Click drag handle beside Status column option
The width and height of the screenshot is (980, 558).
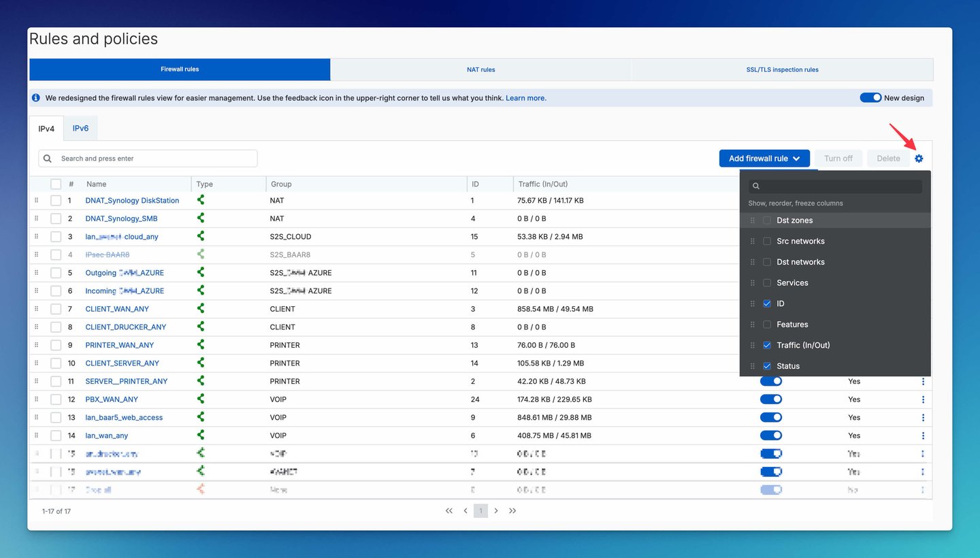click(x=753, y=366)
